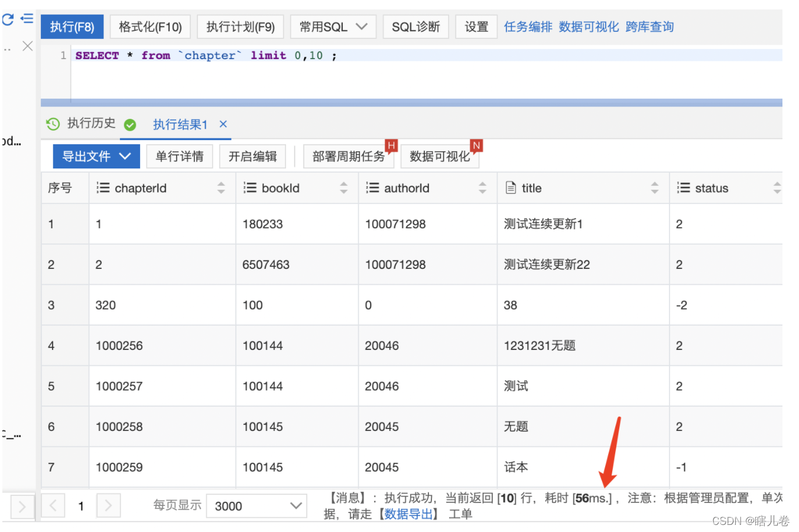799x532 pixels.
Task: Click the authorId column list icon
Action: (x=372, y=188)
